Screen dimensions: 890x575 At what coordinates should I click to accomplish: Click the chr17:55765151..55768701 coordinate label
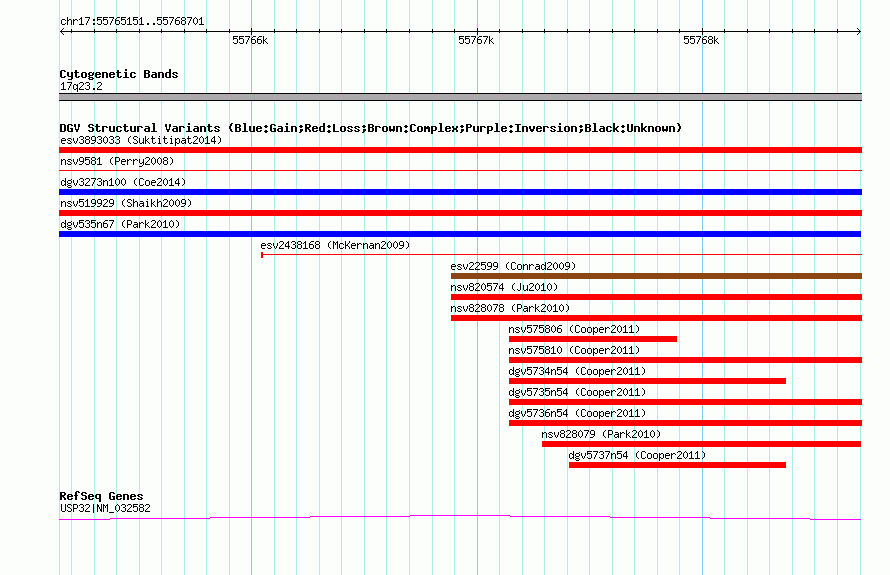click(x=132, y=22)
